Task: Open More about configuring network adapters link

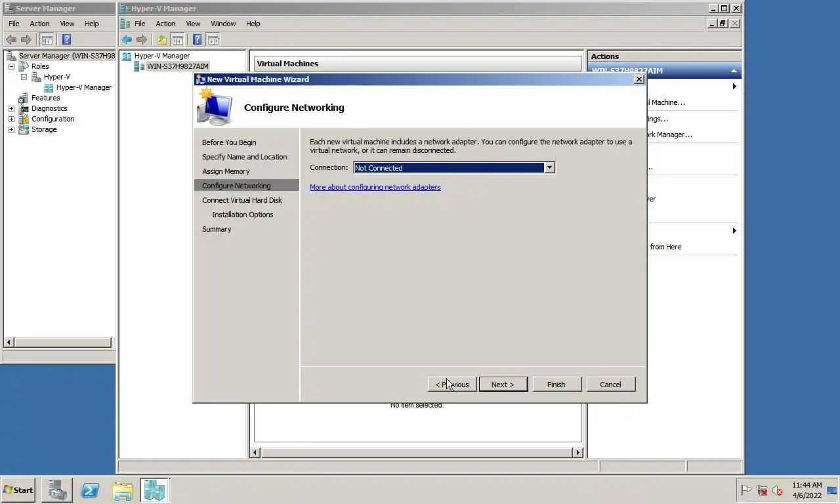Action: point(375,187)
